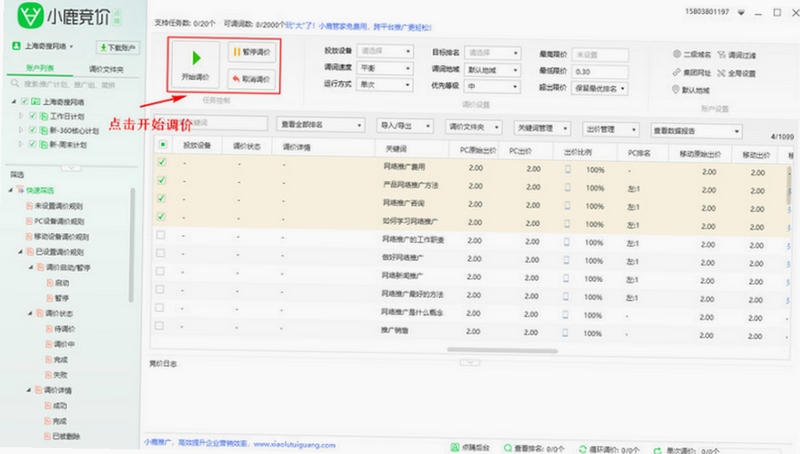Select the 调价中 filter item

point(60,344)
